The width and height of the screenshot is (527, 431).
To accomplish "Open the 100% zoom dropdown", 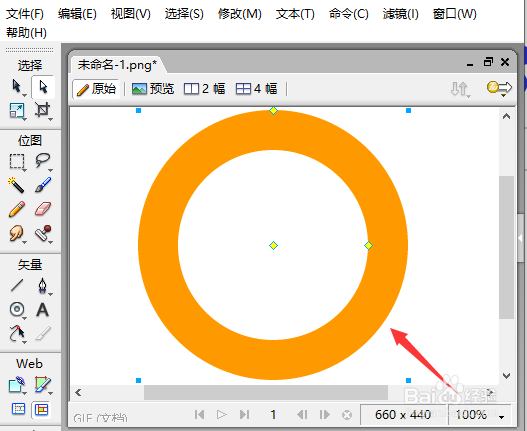I will point(480,415).
